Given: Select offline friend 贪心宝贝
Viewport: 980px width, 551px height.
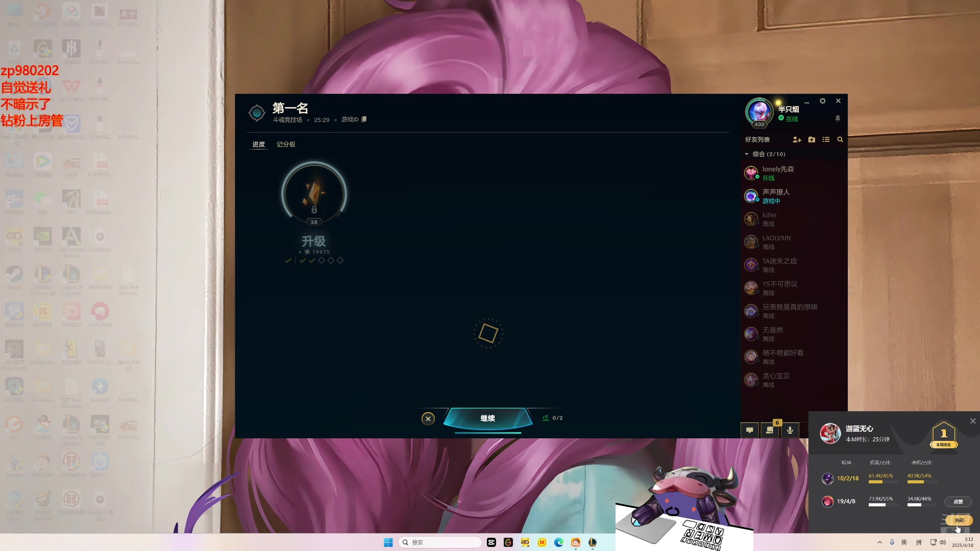Looking at the screenshot, I should coord(794,380).
